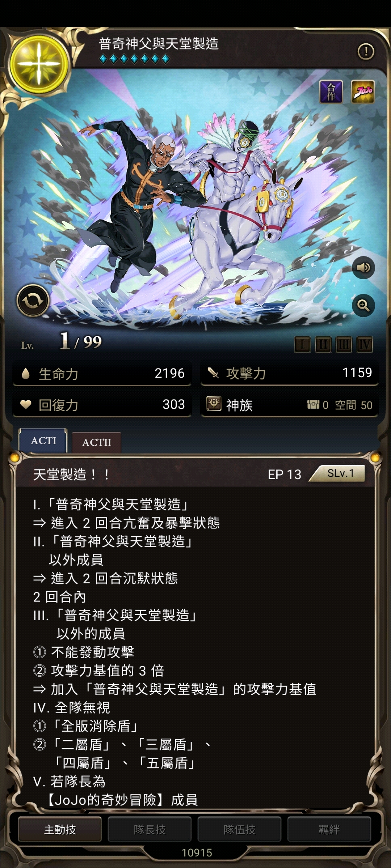
Task: Open the 隊長技 leader skill tab
Action: click(x=150, y=829)
